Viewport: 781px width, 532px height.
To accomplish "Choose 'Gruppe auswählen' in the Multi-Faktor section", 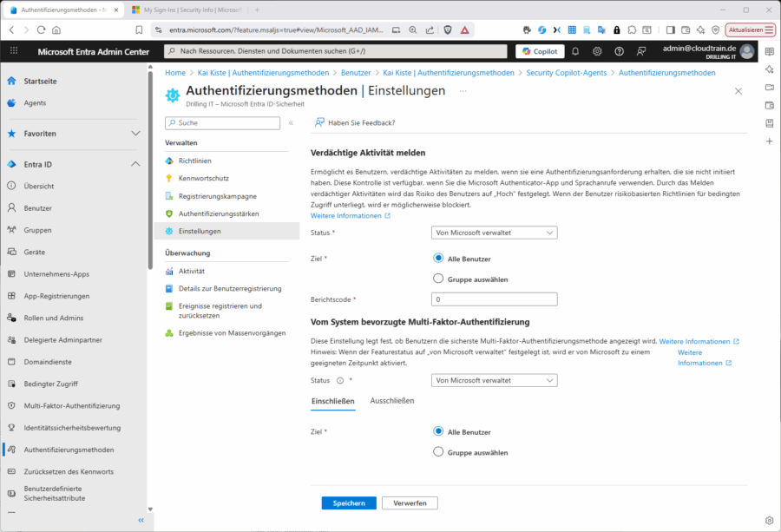I will coord(438,452).
